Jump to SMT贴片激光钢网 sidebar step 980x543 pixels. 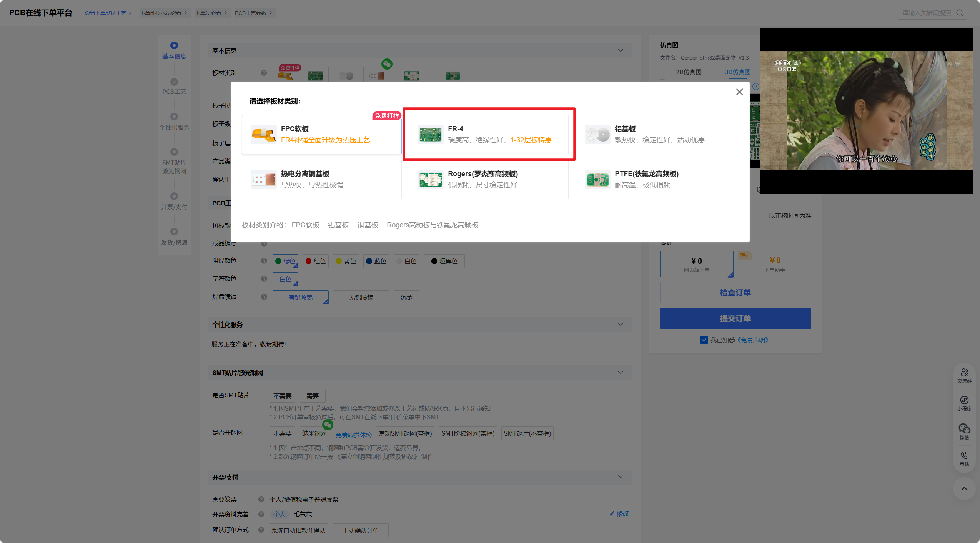click(174, 162)
